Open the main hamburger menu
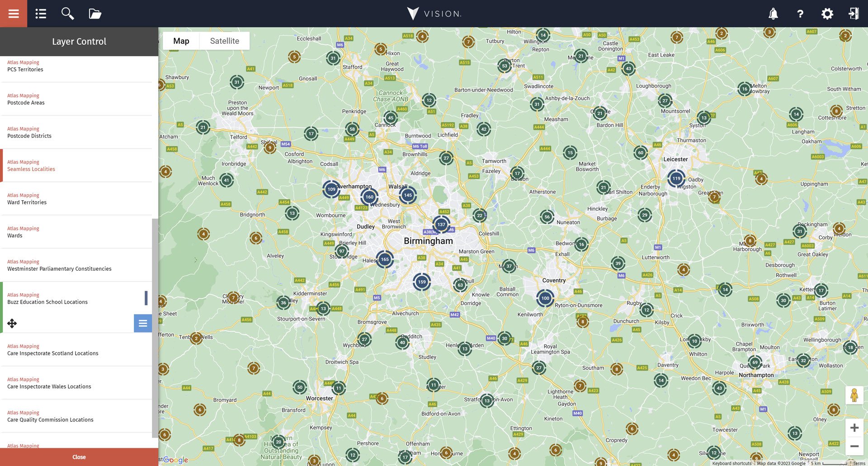 tap(13, 14)
